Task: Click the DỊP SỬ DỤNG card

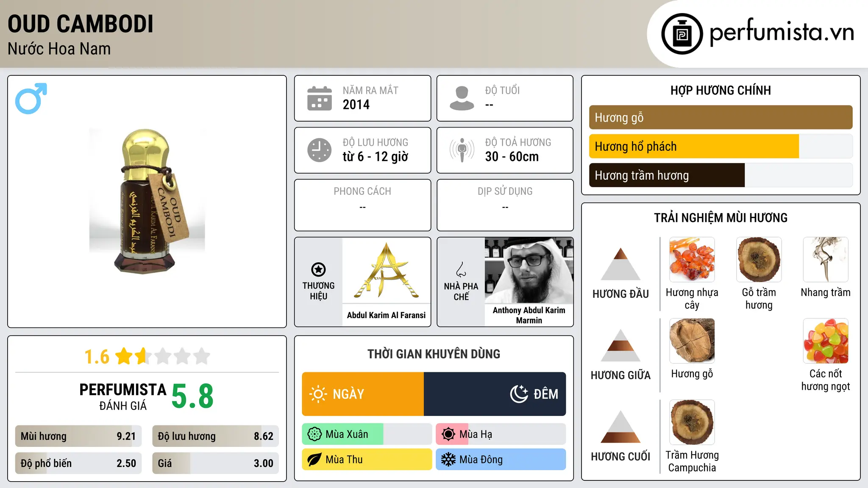Action: point(505,205)
